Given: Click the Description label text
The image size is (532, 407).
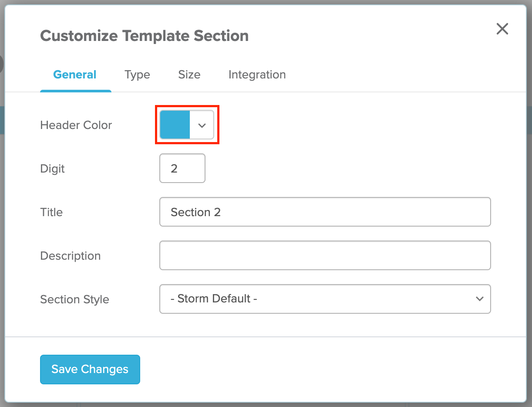Looking at the screenshot, I should 71,256.
